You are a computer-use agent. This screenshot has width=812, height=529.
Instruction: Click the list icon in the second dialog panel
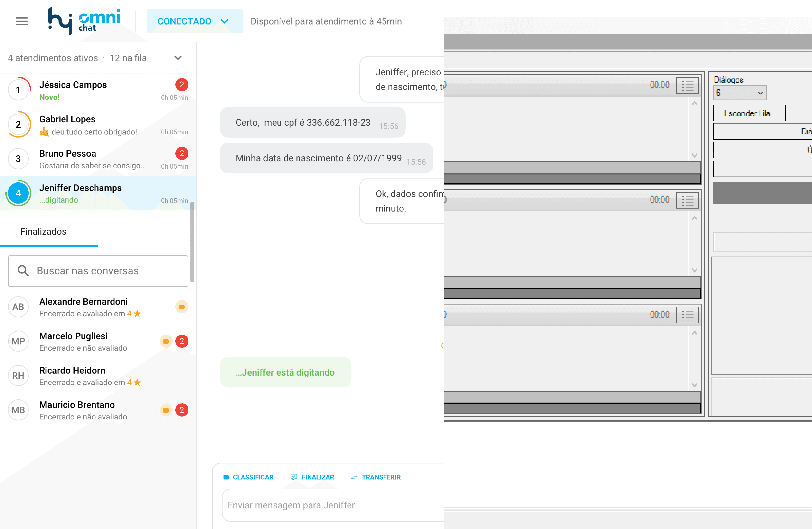tap(687, 200)
